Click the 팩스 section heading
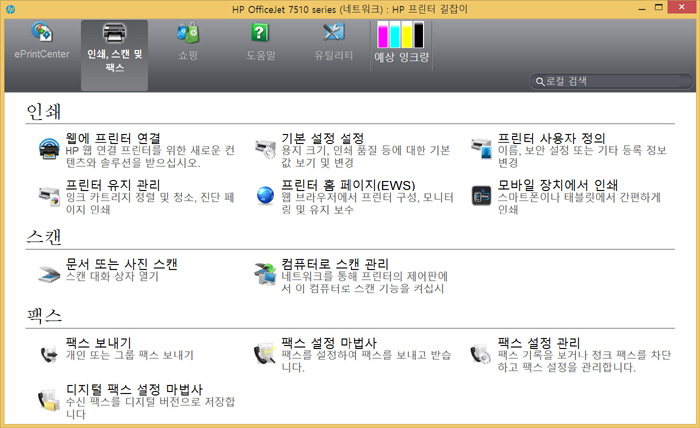700x428 pixels. click(x=44, y=316)
